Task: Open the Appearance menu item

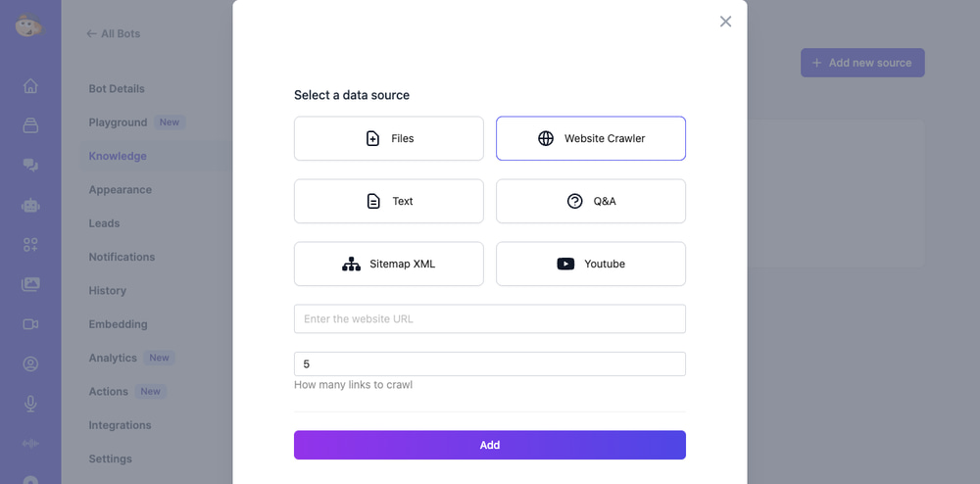Action: tap(120, 189)
